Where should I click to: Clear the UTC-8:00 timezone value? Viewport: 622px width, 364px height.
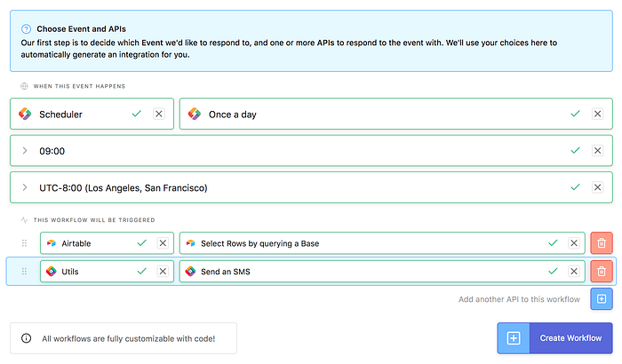tap(597, 187)
